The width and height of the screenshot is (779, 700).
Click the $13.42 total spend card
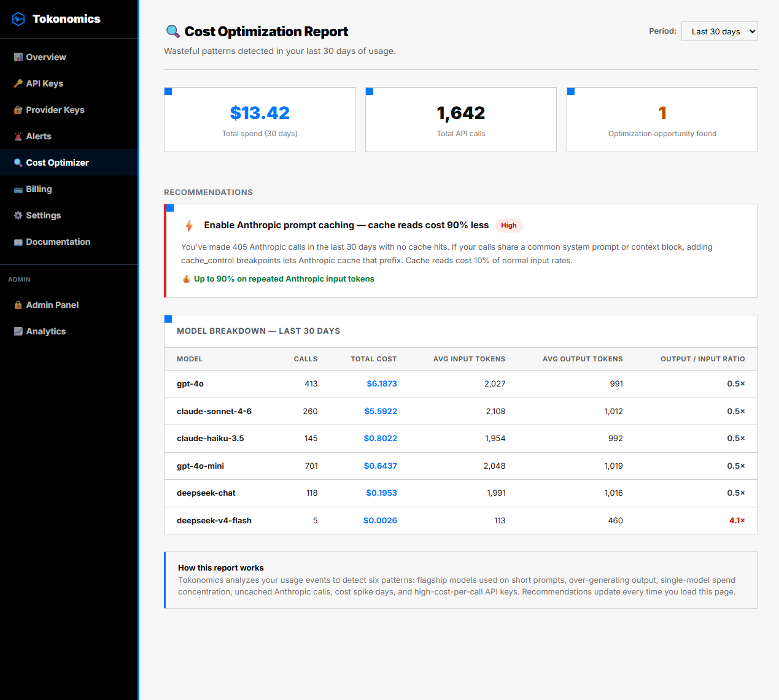[x=260, y=120]
